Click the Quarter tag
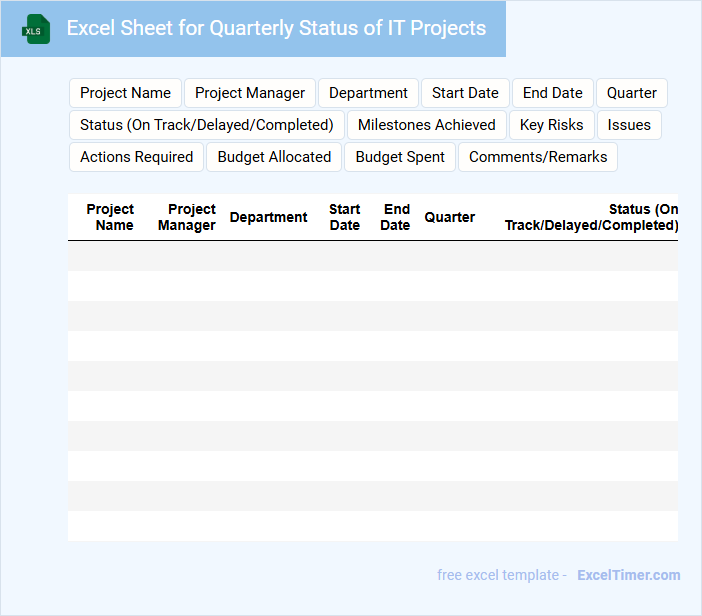This screenshot has height=616, width=702. click(631, 93)
